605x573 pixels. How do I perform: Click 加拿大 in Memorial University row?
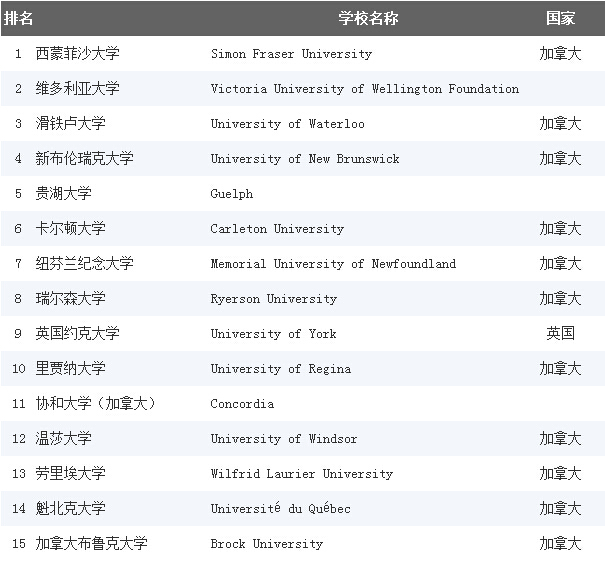point(560,264)
